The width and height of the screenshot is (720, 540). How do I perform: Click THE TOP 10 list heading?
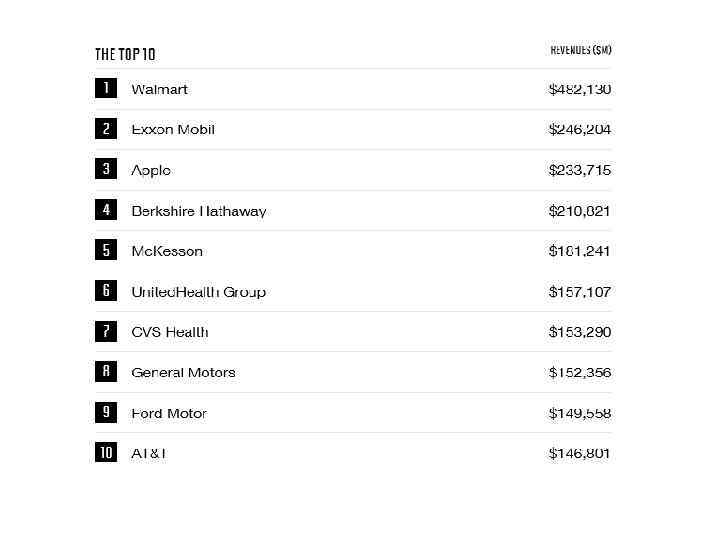[x=125, y=54]
